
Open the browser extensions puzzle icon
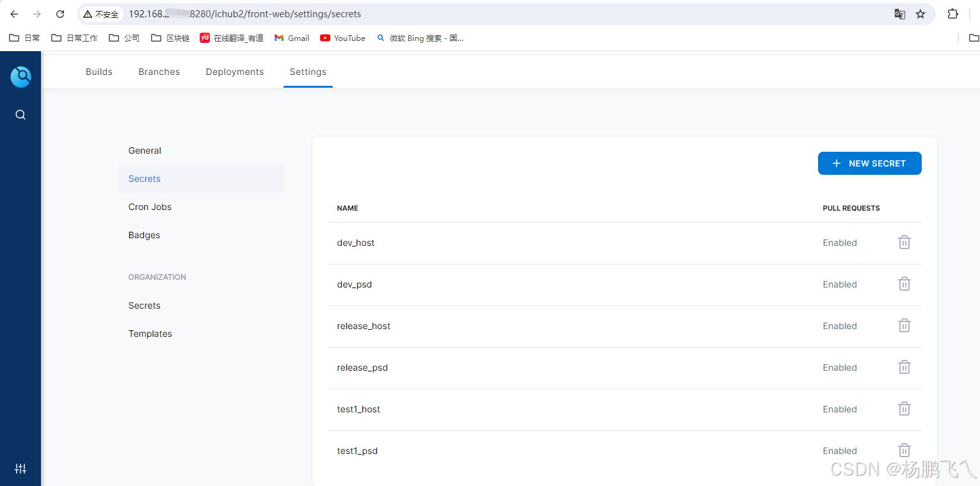tap(953, 14)
